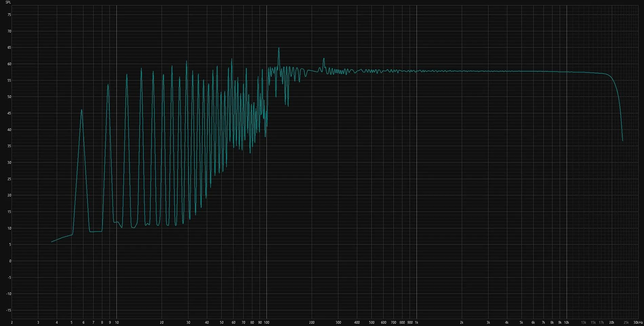
Task: Click the 45 dB vertical axis label
Action: coord(9,113)
